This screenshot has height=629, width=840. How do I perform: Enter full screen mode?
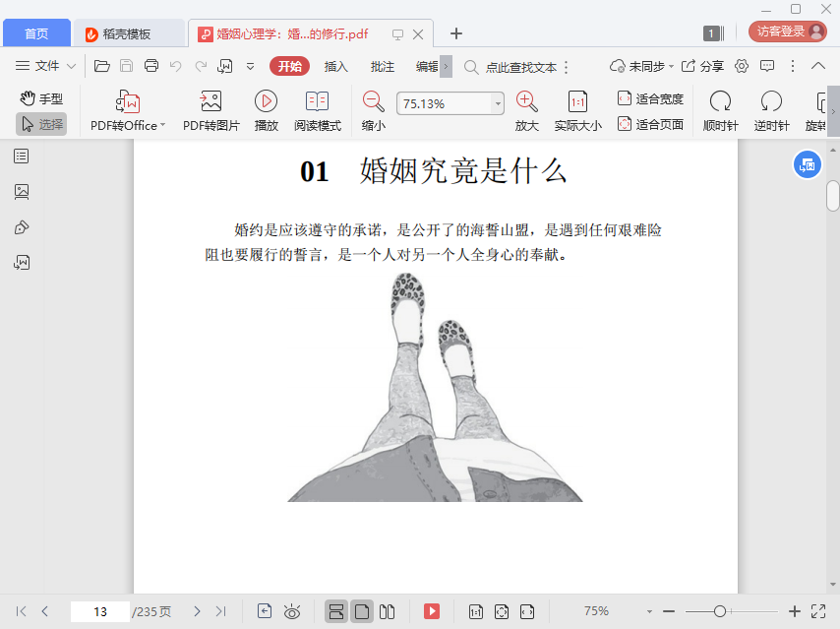click(818, 611)
